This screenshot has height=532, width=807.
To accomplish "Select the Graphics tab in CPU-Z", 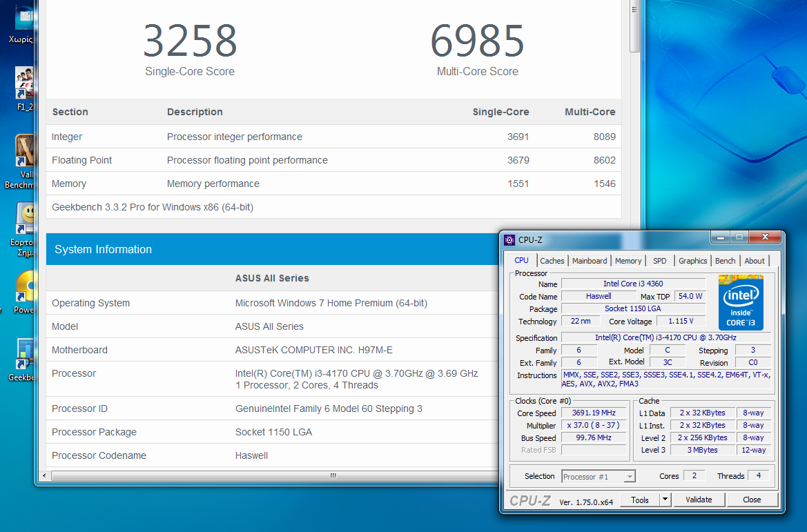I will pos(692,261).
